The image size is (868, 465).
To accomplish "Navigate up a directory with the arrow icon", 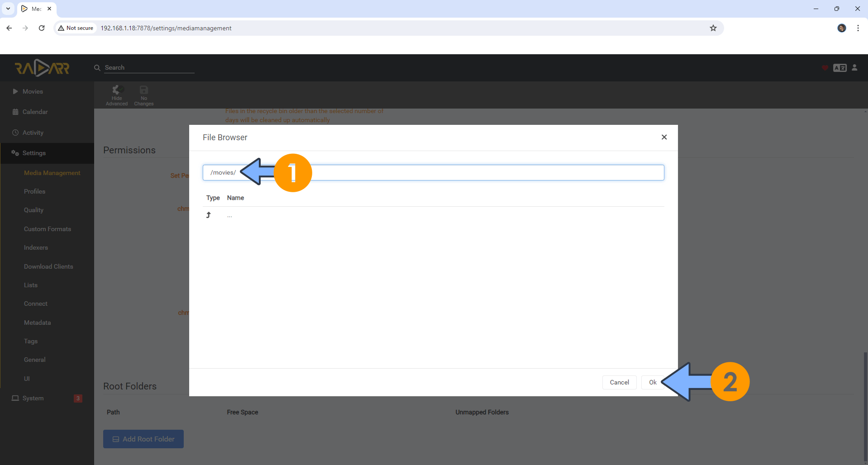I will (209, 215).
